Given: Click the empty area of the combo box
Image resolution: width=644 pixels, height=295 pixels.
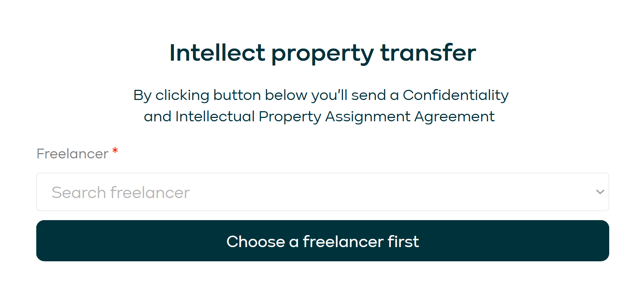Looking at the screenshot, I should click(374, 192).
